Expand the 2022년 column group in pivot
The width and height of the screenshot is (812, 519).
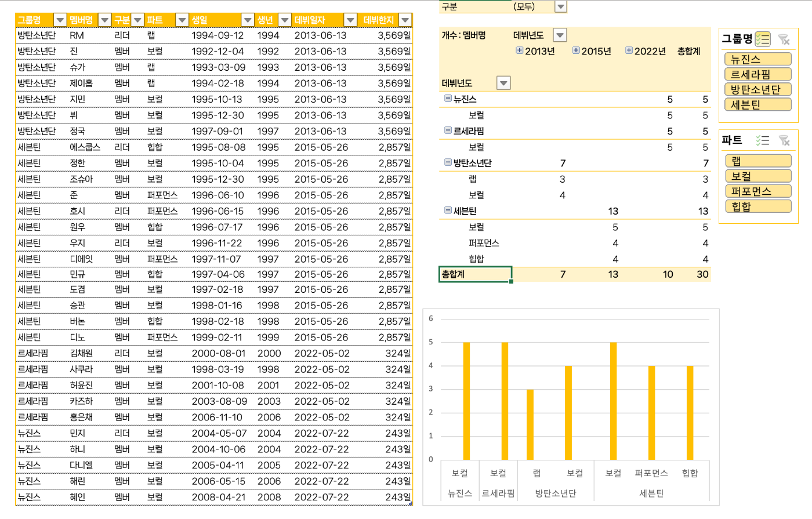pyautogui.click(x=629, y=50)
